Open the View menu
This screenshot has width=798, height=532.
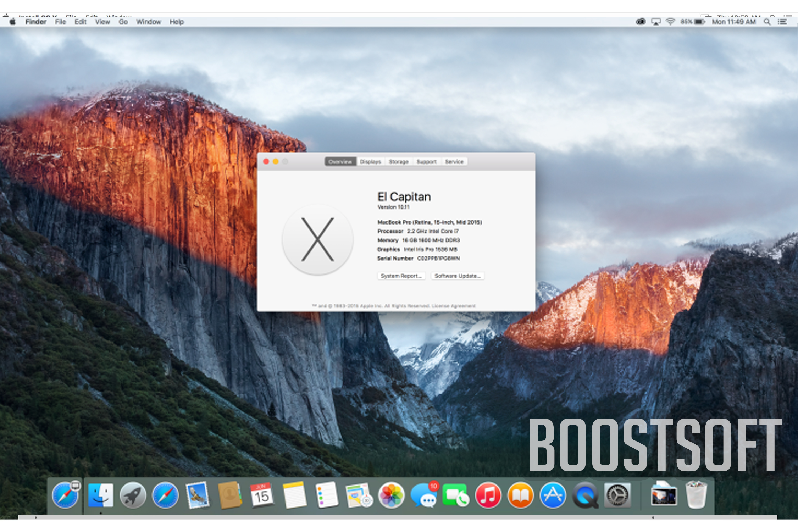pyautogui.click(x=102, y=22)
